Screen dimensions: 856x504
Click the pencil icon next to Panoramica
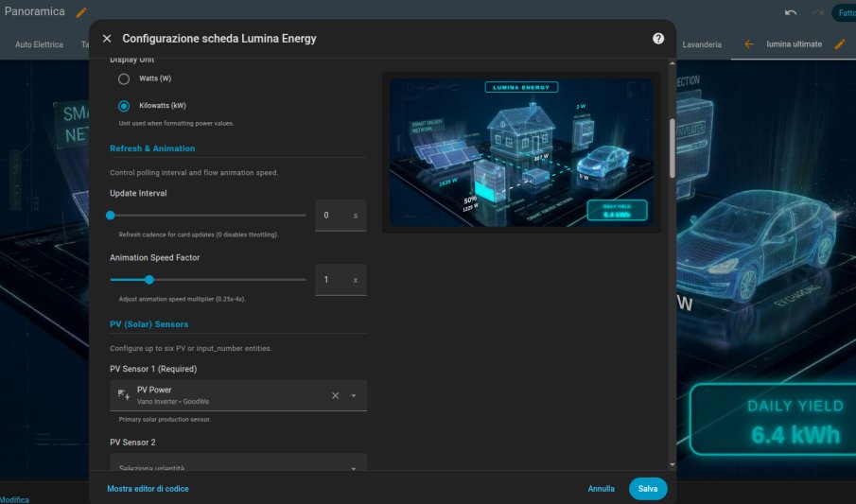point(81,12)
